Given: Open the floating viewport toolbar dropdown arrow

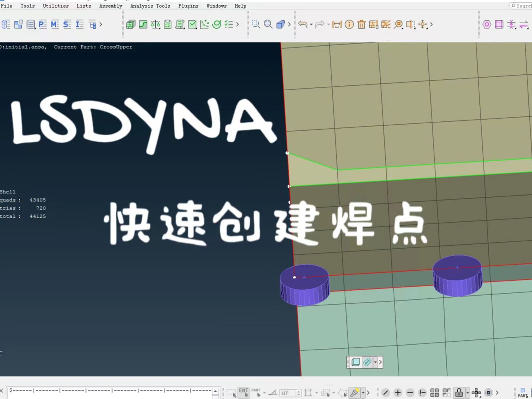Looking at the screenshot, I should pos(375,362).
